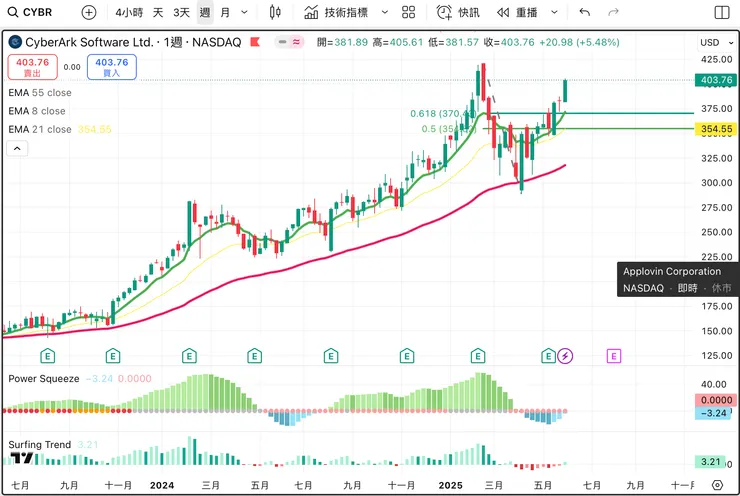Screen dimensions: 740x496
Task: Click the 2025 time axis label
Action: pos(450,485)
